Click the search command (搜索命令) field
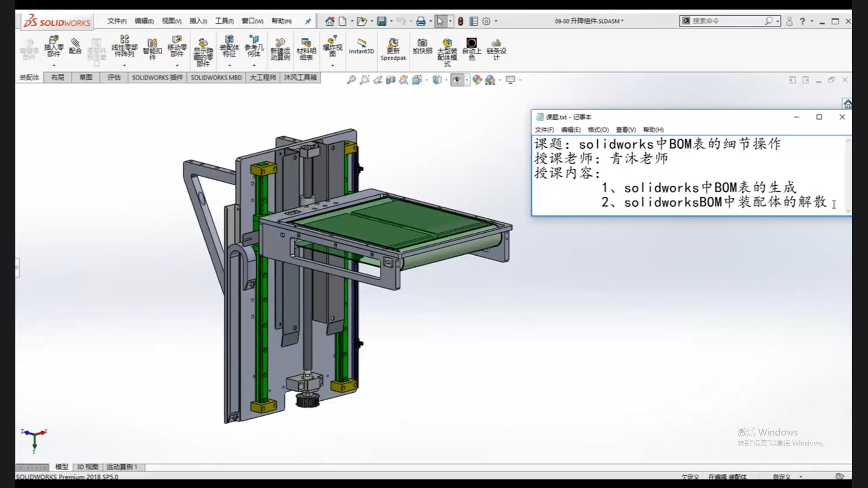Screen dimensions: 868x488 pyautogui.click(x=729, y=21)
